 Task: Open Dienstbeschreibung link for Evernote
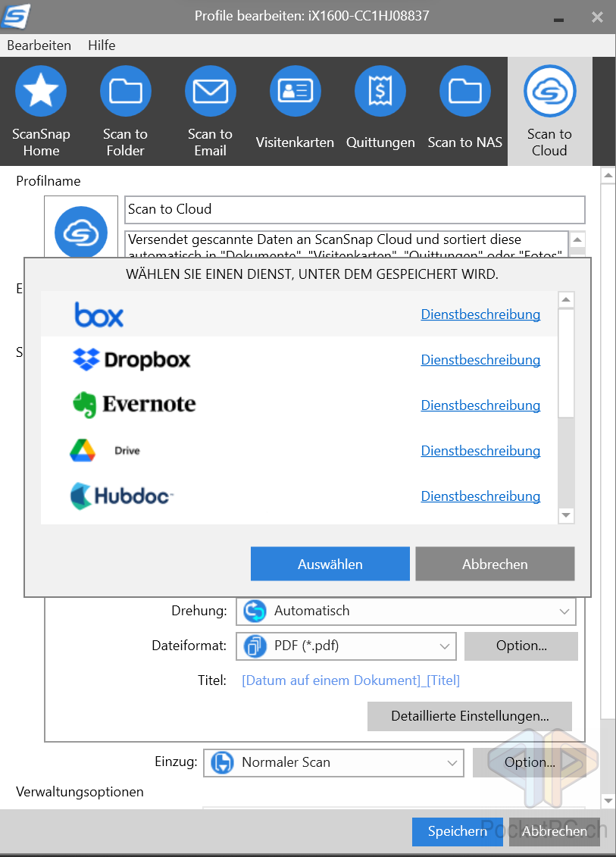(x=480, y=405)
